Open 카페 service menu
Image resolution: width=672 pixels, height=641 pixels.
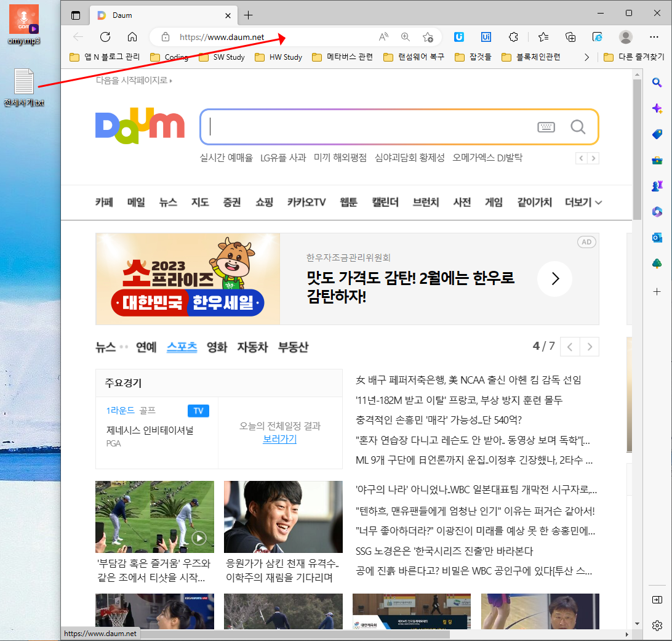[x=104, y=203]
